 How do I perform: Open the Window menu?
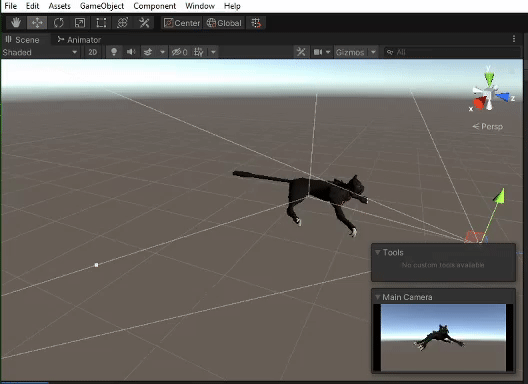[200, 6]
